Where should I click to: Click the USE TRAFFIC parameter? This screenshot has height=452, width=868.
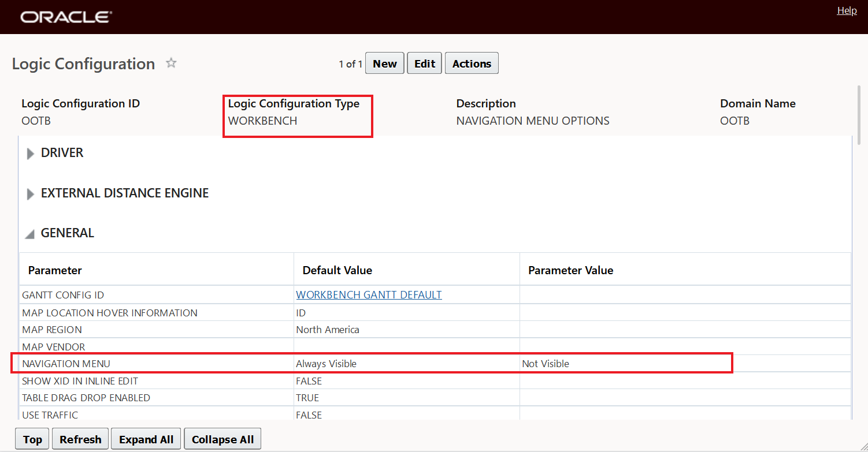50,415
